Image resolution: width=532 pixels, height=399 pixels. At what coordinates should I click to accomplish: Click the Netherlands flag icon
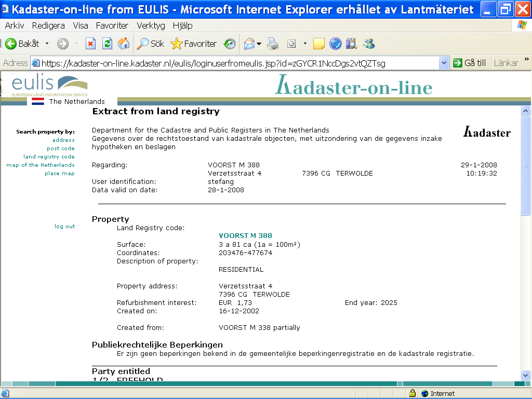pos(37,101)
